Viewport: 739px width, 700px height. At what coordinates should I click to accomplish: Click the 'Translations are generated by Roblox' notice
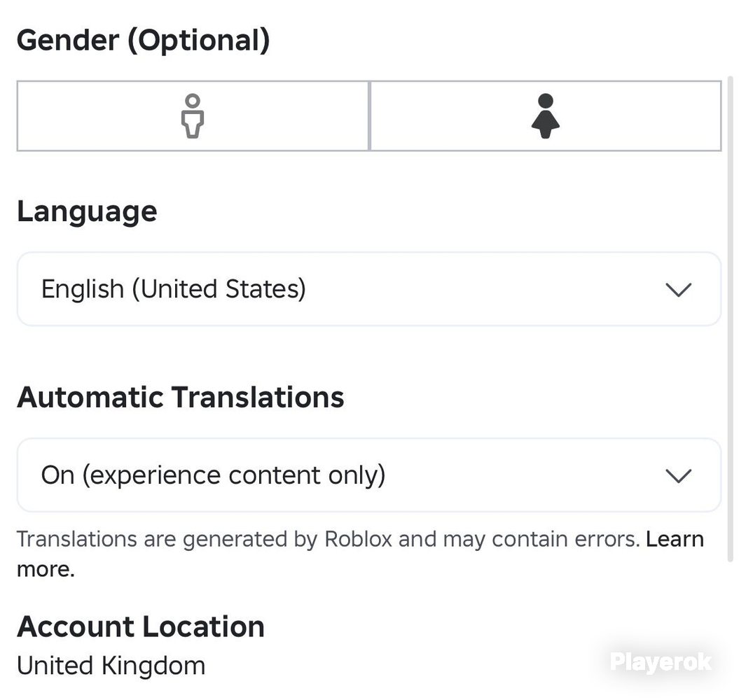click(328, 540)
